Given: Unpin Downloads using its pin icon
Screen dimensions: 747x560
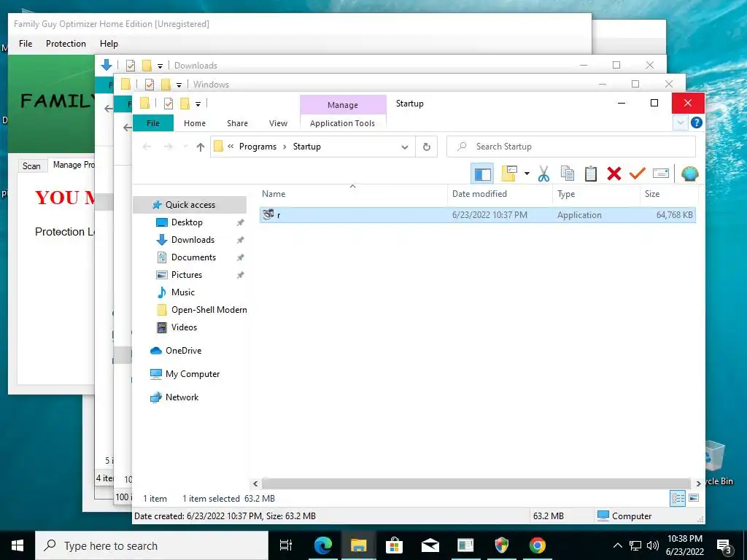Looking at the screenshot, I should pos(241,240).
